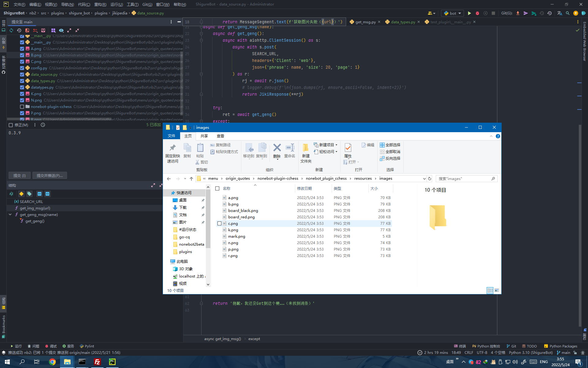Click the Run bot green play icon

pos(469,13)
